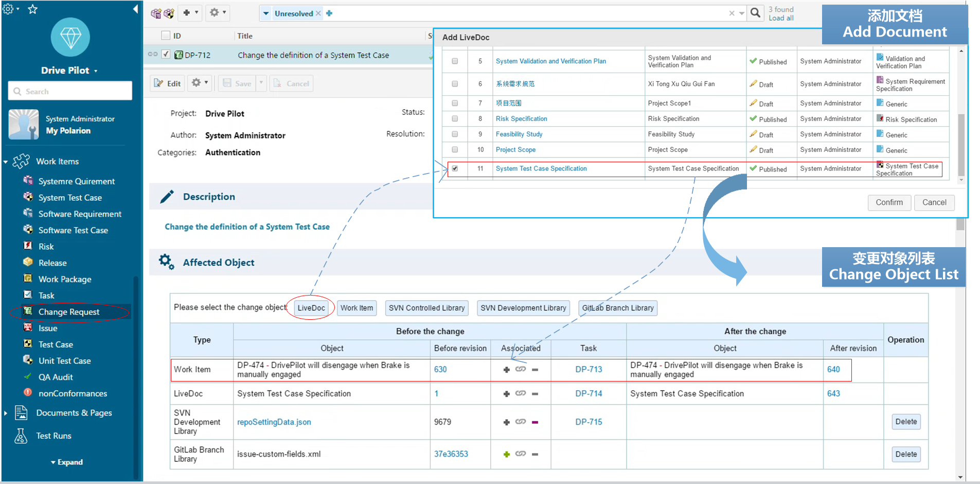Open System Test Case in the sidebar
Viewport: 980px width, 484px height.
point(70,198)
